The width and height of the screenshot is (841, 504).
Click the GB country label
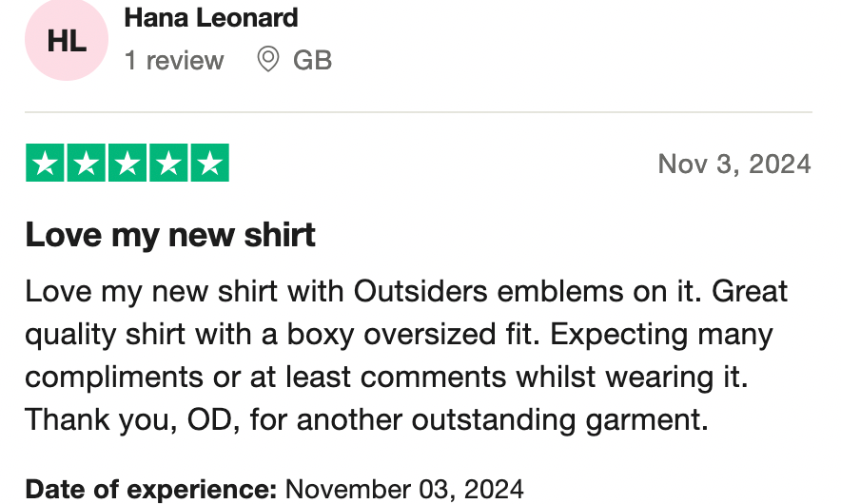pyautogui.click(x=312, y=61)
